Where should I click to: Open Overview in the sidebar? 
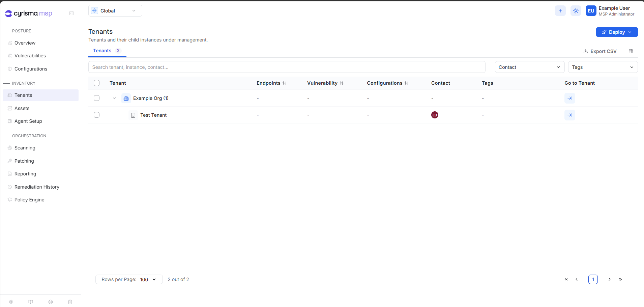40,43
